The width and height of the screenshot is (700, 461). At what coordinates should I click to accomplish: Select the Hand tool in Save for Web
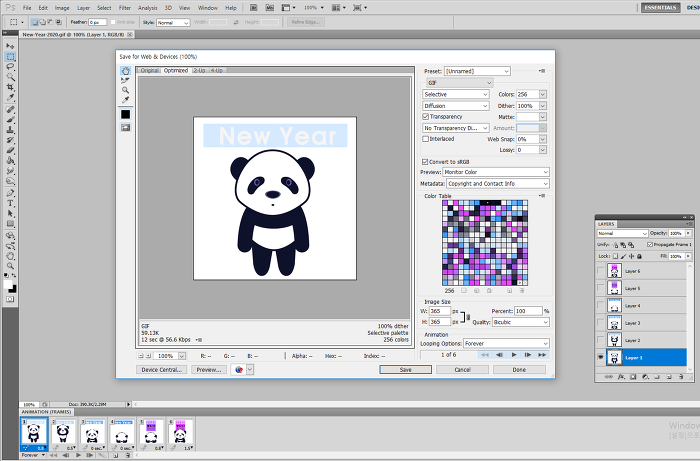(x=125, y=71)
